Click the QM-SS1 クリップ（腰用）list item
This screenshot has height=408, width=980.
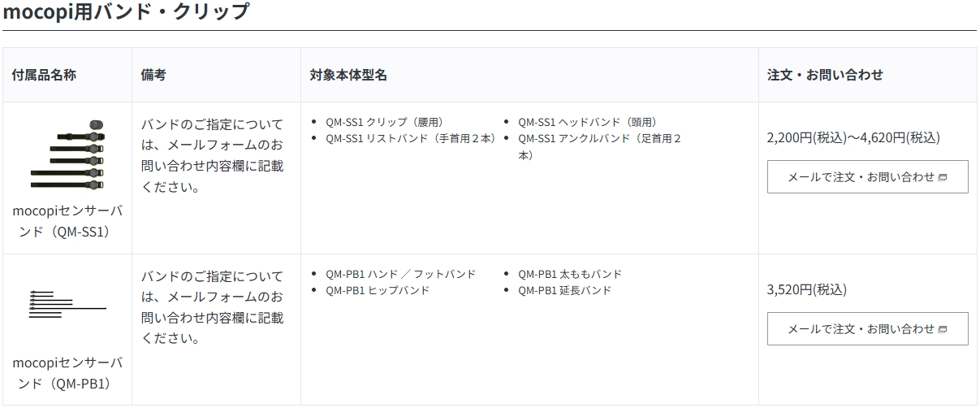click(x=384, y=122)
